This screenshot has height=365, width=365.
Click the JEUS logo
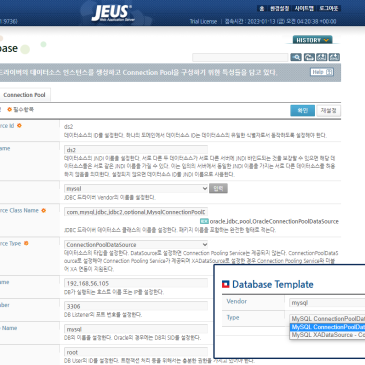click(112, 13)
